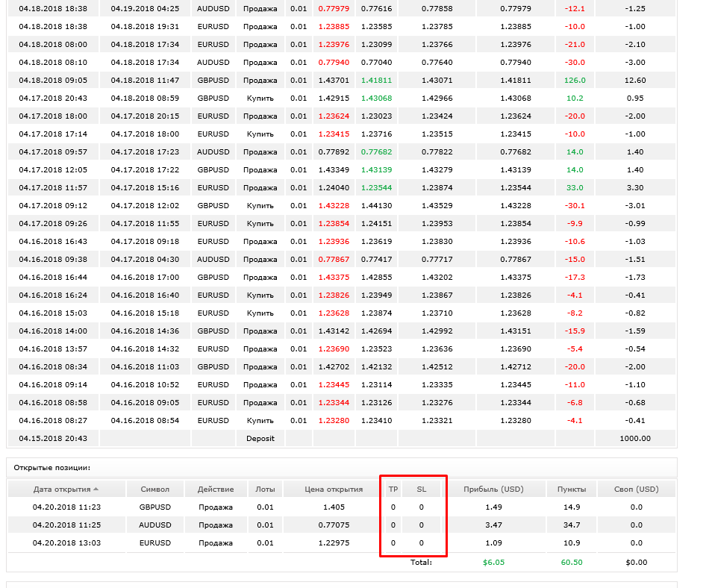Select pips value 10.2

(575, 98)
